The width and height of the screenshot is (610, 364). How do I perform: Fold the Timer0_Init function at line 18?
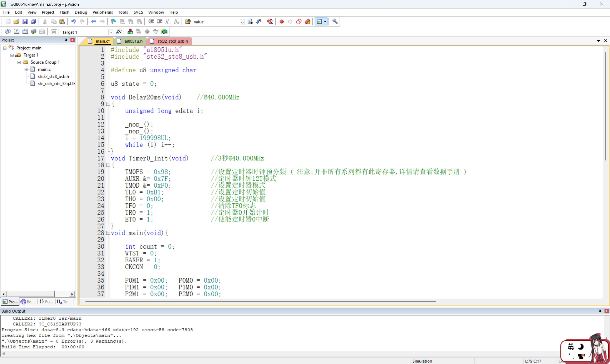tap(108, 165)
